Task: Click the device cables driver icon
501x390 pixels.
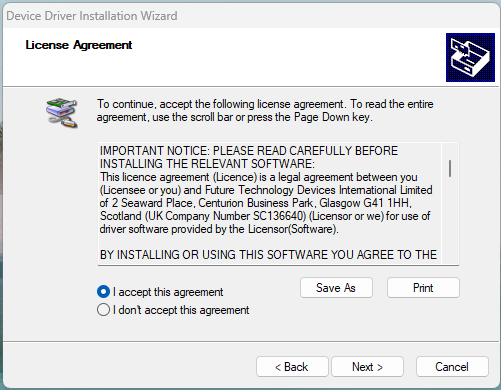Action: coord(62,113)
